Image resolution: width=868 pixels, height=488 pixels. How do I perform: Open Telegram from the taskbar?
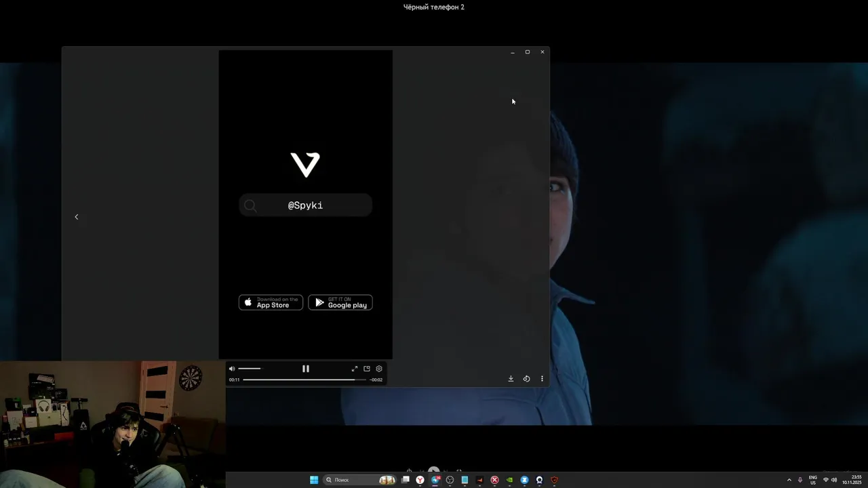[435, 480]
